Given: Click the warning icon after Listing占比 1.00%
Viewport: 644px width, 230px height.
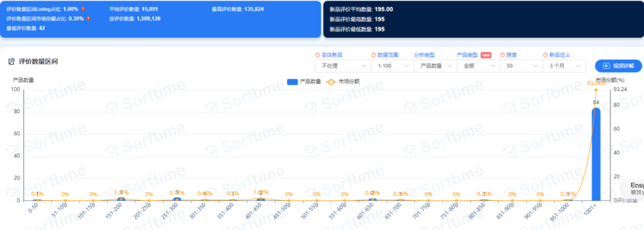Looking at the screenshot, I should pos(83,9).
